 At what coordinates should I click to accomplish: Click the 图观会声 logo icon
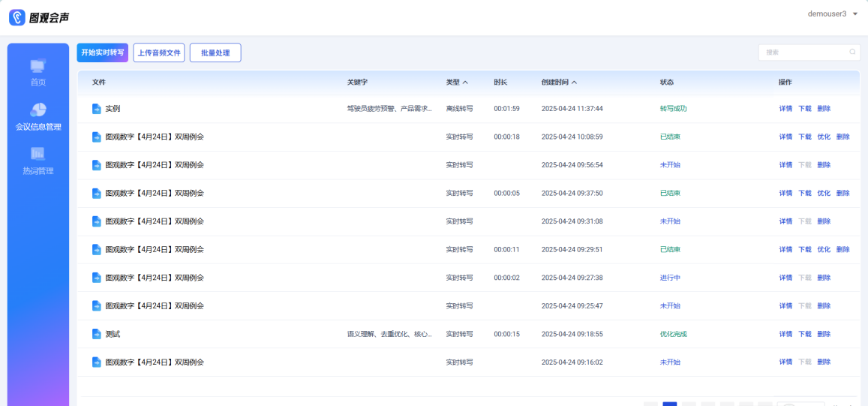(x=17, y=17)
